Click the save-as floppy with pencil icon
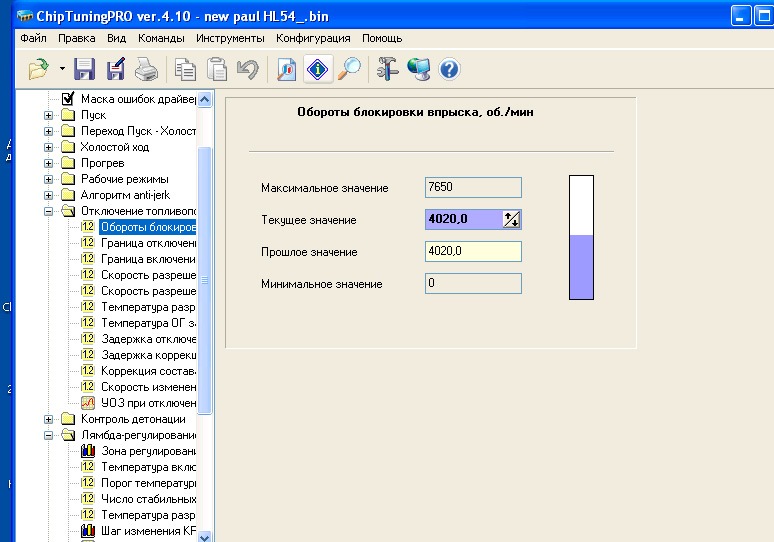 tap(116, 69)
